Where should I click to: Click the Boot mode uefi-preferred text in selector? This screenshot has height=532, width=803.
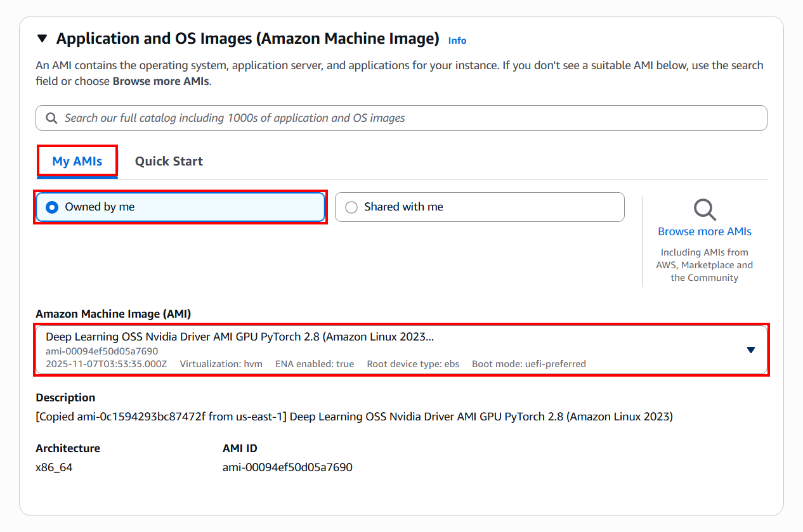point(529,364)
